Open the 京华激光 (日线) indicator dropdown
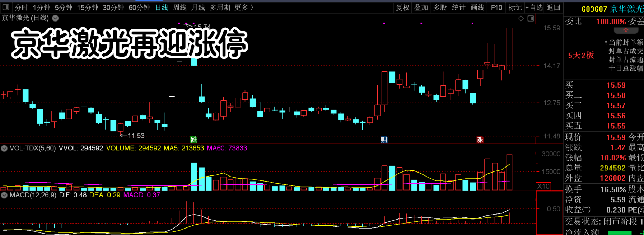644x235 pixels. pos(55,18)
